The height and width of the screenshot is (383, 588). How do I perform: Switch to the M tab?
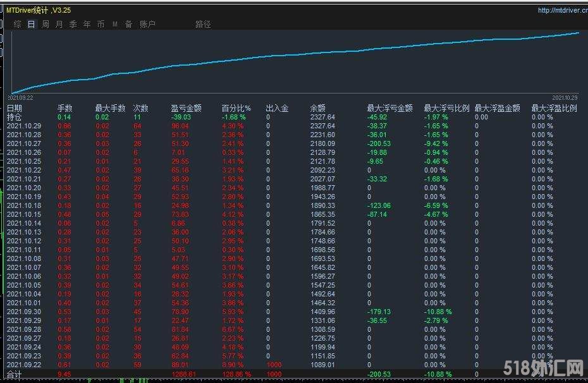click(114, 25)
